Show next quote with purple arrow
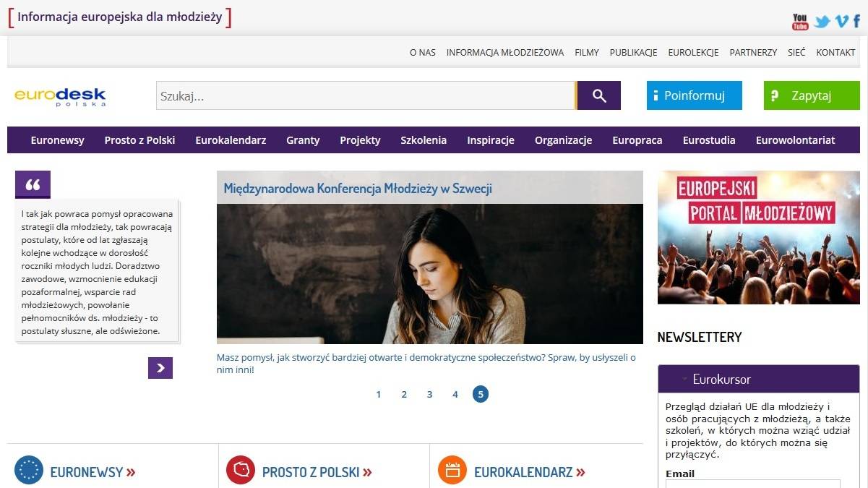 click(160, 368)
